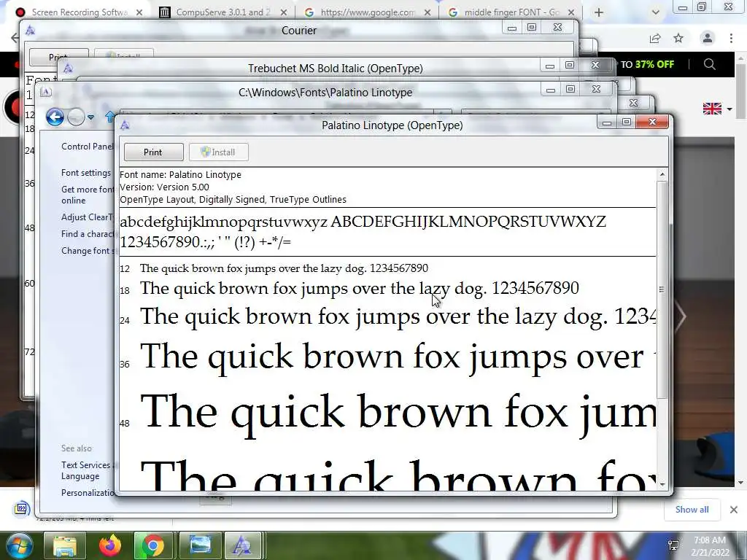Go back in the Fonts explorer window

[55, 117]
